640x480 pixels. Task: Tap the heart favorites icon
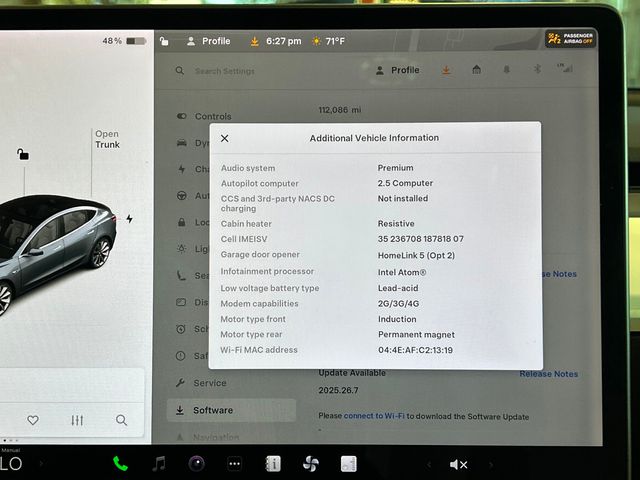[33, 420]
